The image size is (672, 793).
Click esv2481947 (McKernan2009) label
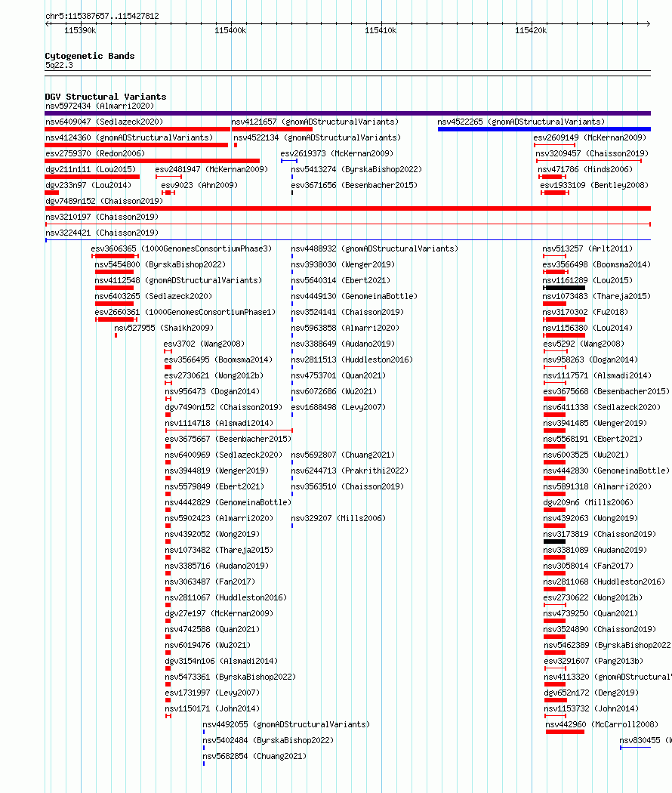point(211,169)
